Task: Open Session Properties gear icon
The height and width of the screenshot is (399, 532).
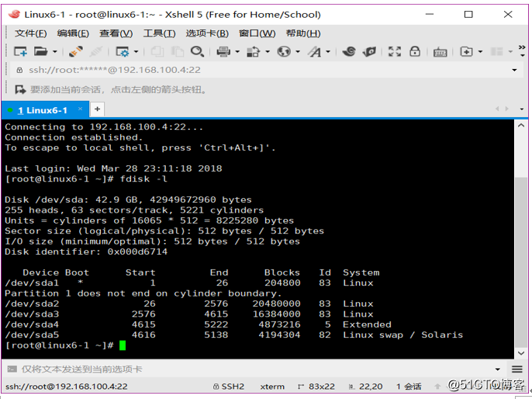Action: (x=123, y=51)
